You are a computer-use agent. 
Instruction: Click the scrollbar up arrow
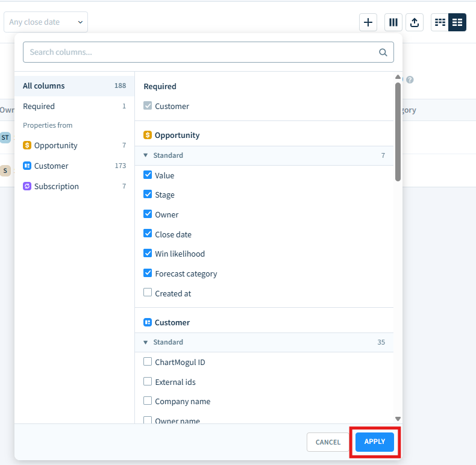398,76
